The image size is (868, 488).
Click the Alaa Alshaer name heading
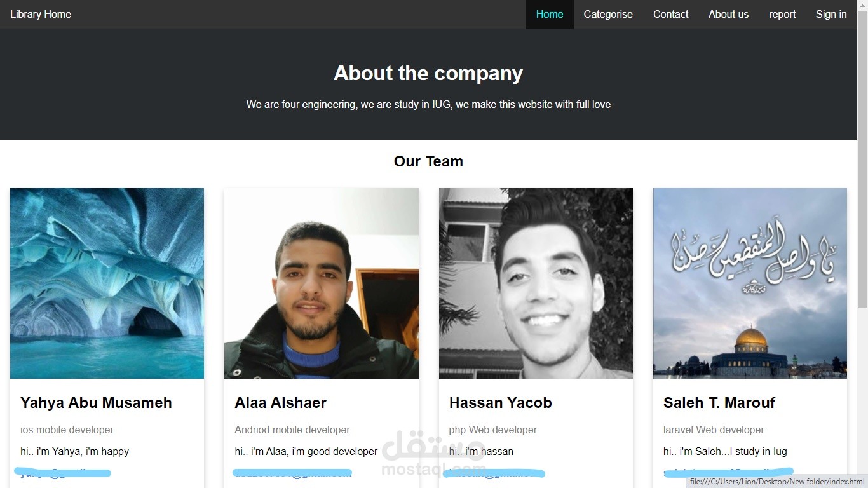[x=280, y=403]
